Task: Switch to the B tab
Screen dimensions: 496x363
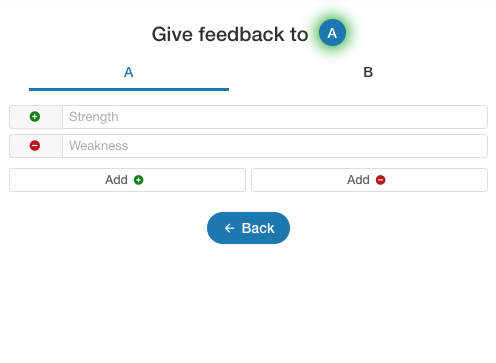Action: click(368, 72)
